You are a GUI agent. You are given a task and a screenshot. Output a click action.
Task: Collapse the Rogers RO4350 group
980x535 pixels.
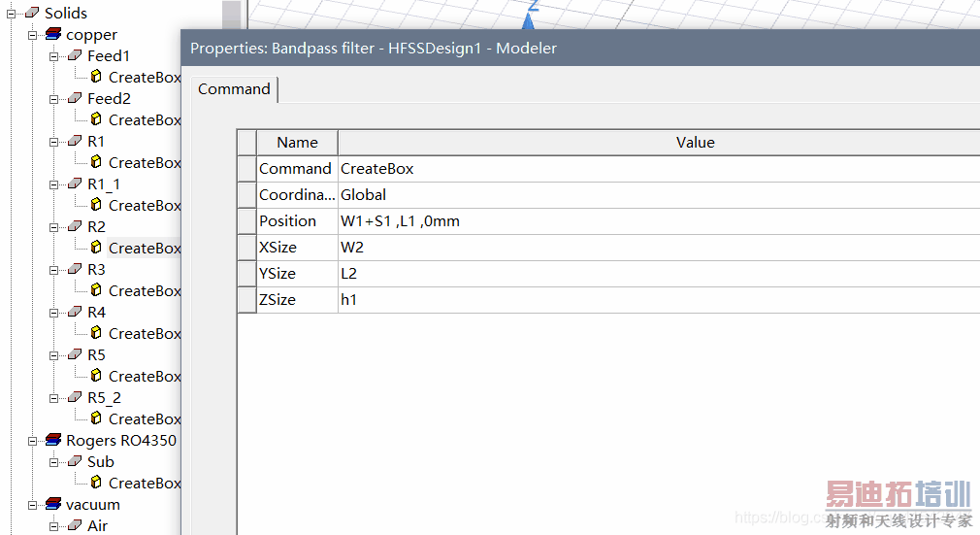coord(33,441)
